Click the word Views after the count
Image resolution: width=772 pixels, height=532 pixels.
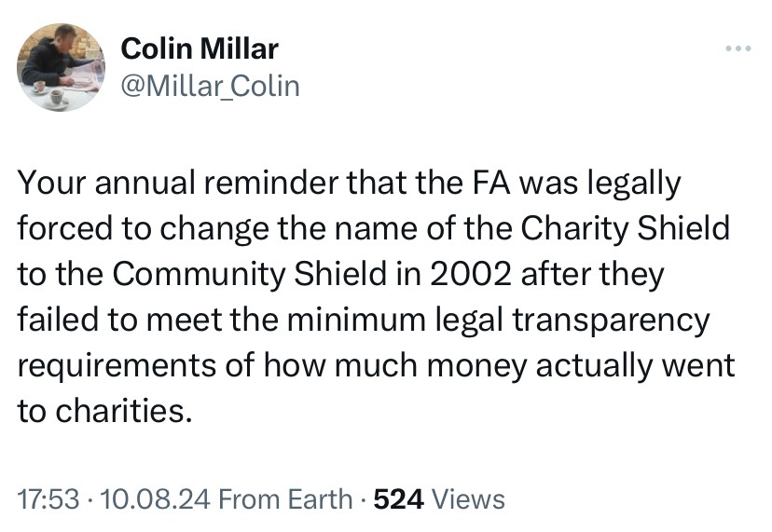click(x=470, y=499)
